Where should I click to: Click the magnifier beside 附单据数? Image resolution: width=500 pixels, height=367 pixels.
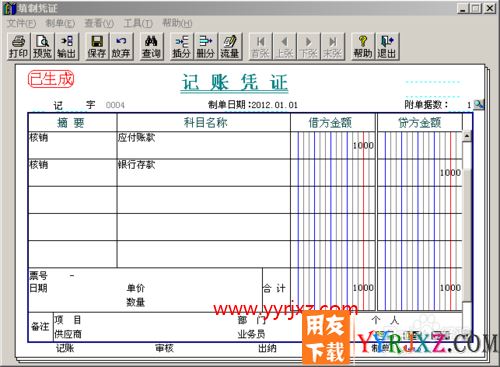point(479,104)
